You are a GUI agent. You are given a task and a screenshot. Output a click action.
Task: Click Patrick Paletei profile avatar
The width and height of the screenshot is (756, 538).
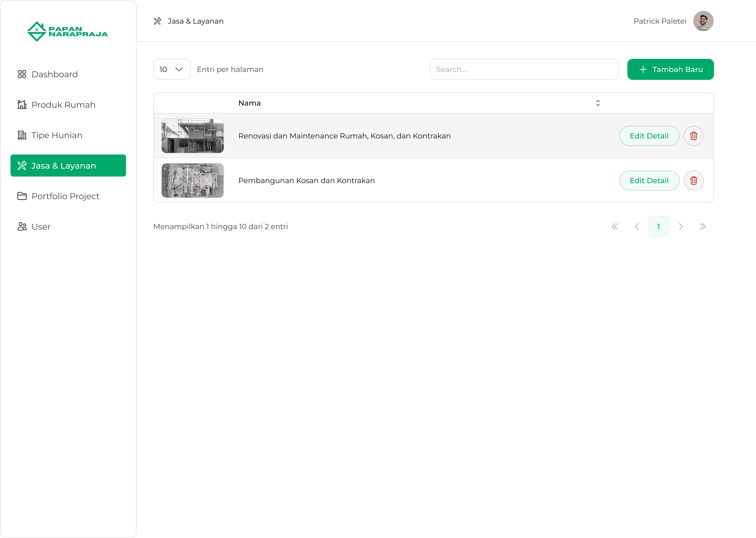click(x=703, y=21)
